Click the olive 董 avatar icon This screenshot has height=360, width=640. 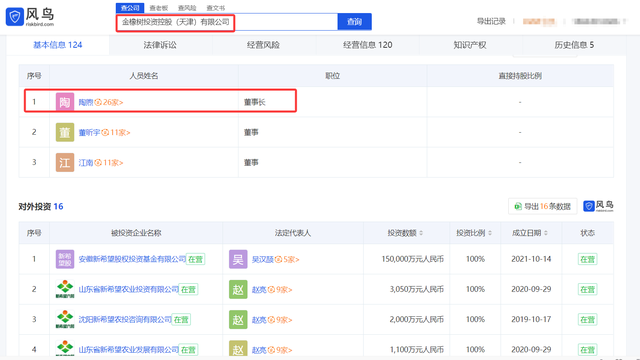(65, 132)
